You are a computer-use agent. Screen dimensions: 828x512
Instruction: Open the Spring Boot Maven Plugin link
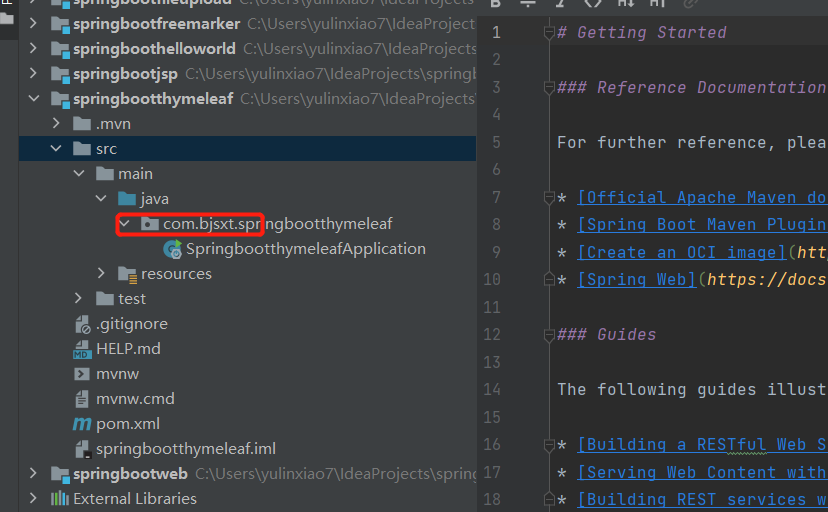pos(702,225)
